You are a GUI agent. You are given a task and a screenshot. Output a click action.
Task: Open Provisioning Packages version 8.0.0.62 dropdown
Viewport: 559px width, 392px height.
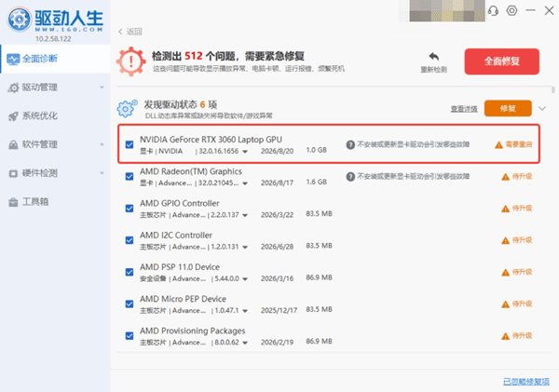click(245, 343)
